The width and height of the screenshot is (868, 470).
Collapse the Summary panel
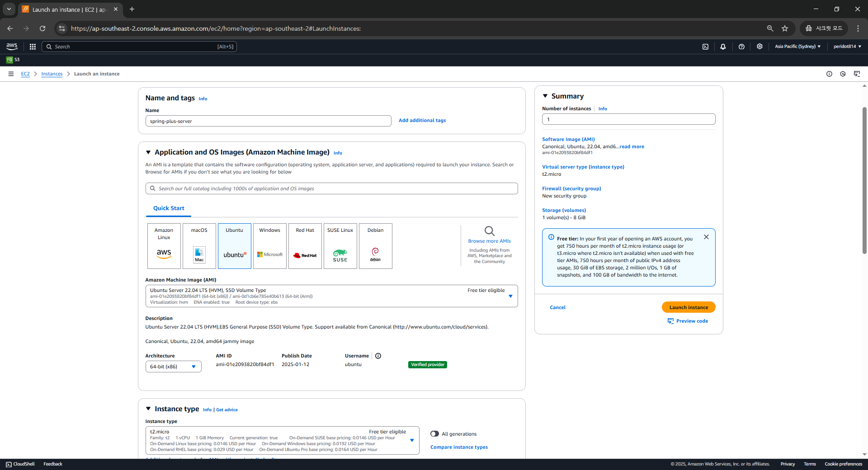coord(545,96)
